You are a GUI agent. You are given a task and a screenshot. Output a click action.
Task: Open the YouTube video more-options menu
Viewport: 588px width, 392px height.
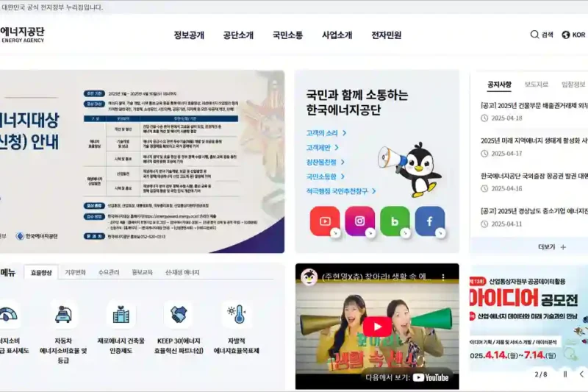point(443,277)
